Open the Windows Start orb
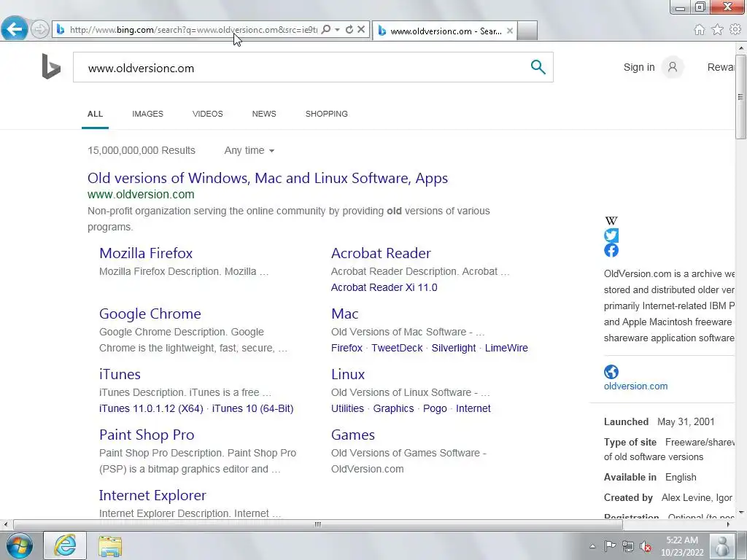The image size is (747, 560). [x=20, y=545]
